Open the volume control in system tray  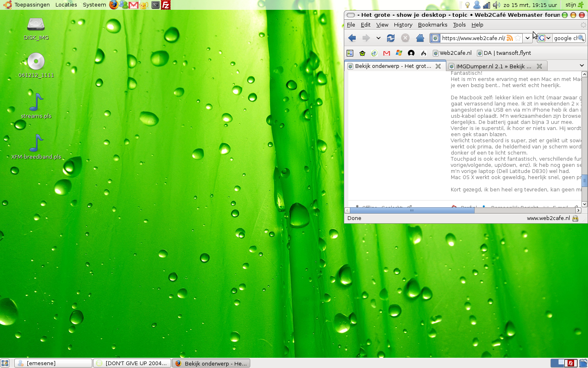496,5
